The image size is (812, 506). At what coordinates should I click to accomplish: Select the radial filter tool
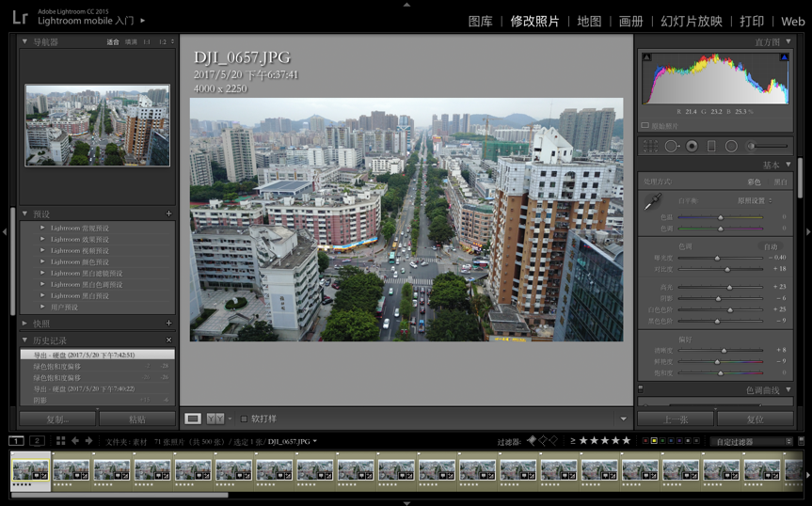pyautogui.click(x=731, y=146)
